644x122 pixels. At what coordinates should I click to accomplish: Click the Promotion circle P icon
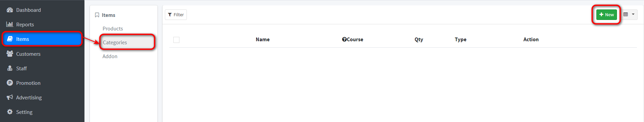click(10, 83)
